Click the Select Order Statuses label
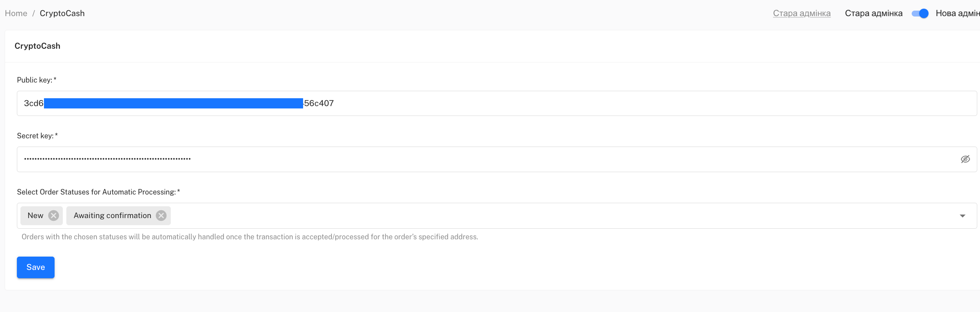Screen dimensions: 980x312 (96, 192)
